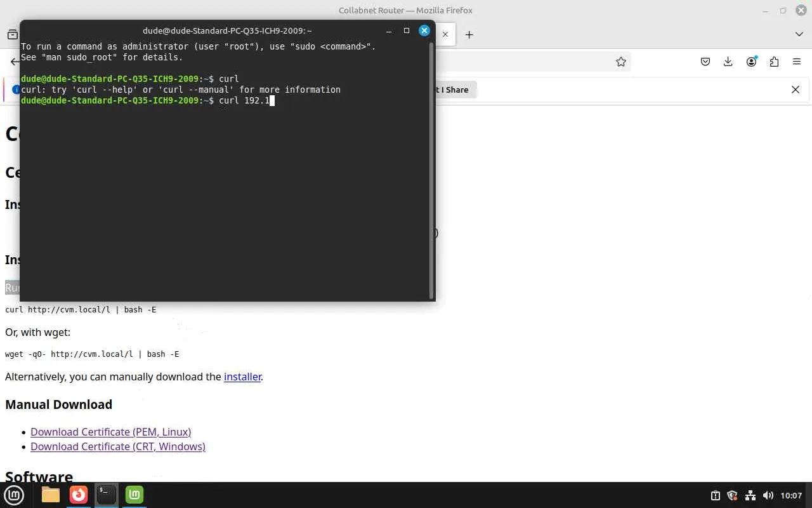Open the Firefox account icon
This screenshot has width=812, height=508.
click(x=752, y=62)
